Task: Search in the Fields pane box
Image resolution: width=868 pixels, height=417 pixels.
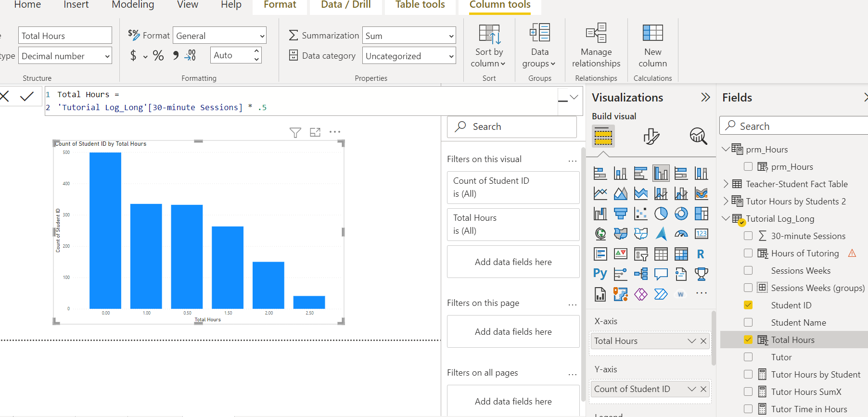Action: (x=794, y=126)
